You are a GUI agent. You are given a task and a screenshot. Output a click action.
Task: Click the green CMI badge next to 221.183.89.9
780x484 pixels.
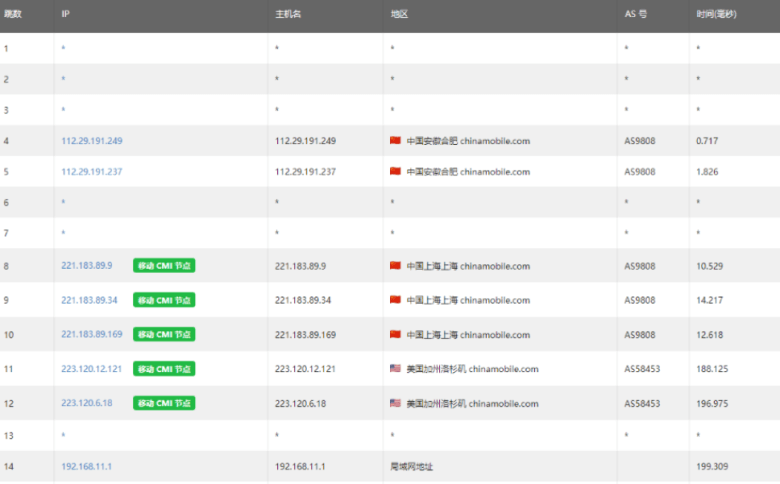164,266
